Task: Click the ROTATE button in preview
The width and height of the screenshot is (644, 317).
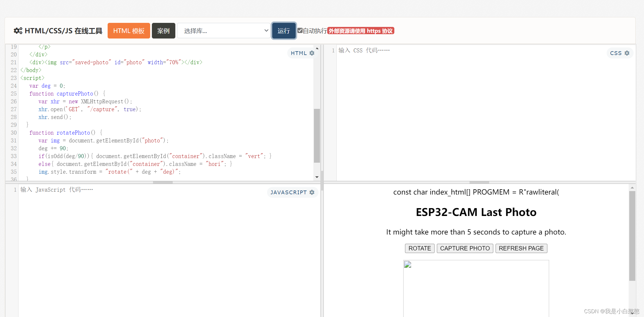Action: pos(419,248)
